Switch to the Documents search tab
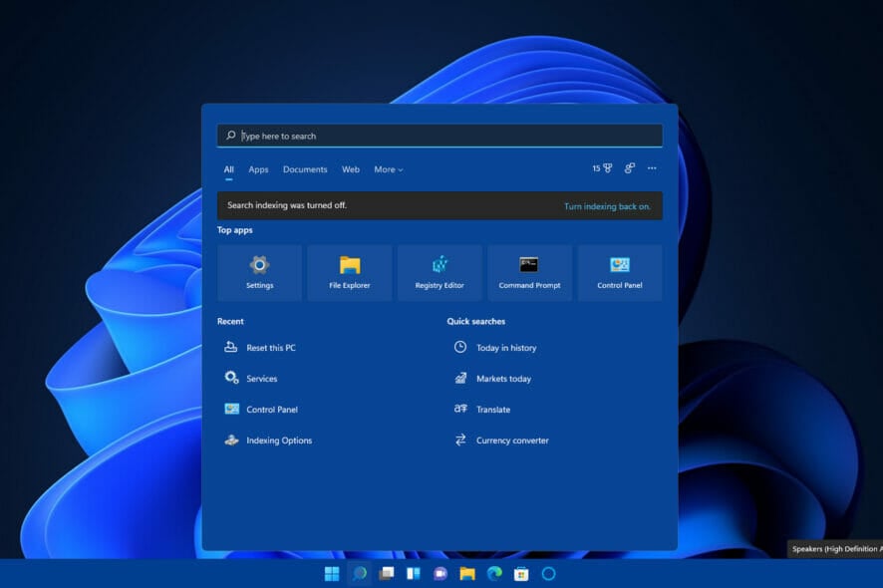The width and height of the screenshot is (883, 588). tap(305, 169)
